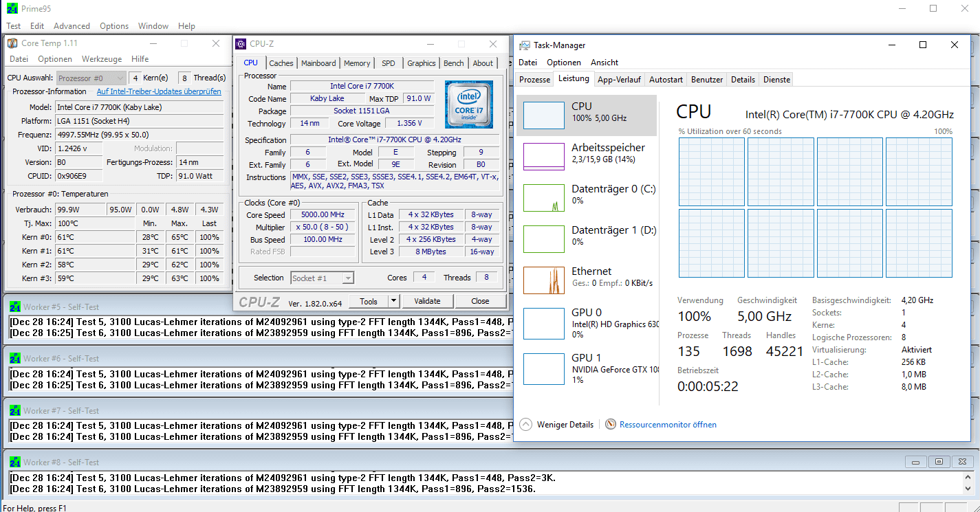This screenshot has height=512, width=980.
Task: Select the Arbeitsspeicher mini graph
Action: coord(543,156)
